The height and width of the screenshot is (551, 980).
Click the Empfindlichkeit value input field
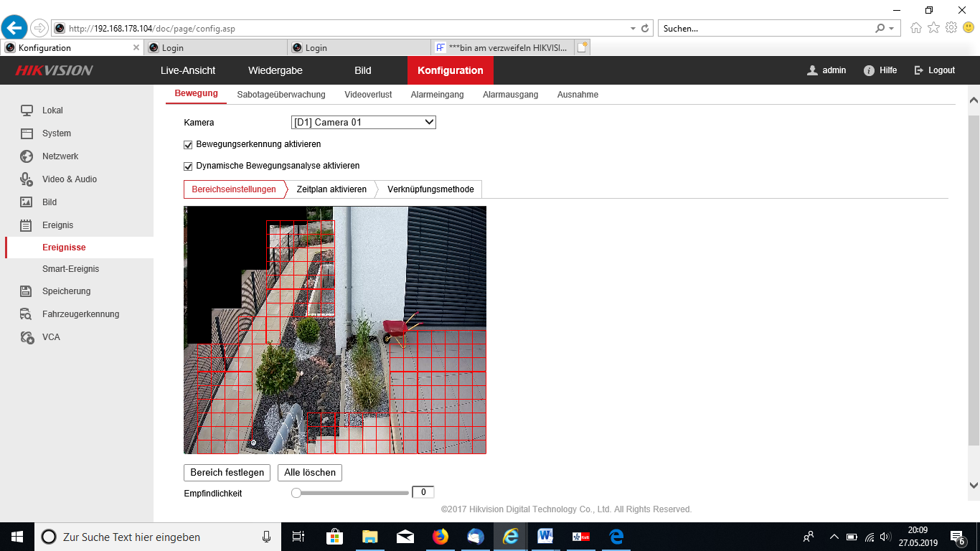pos(423,492)
